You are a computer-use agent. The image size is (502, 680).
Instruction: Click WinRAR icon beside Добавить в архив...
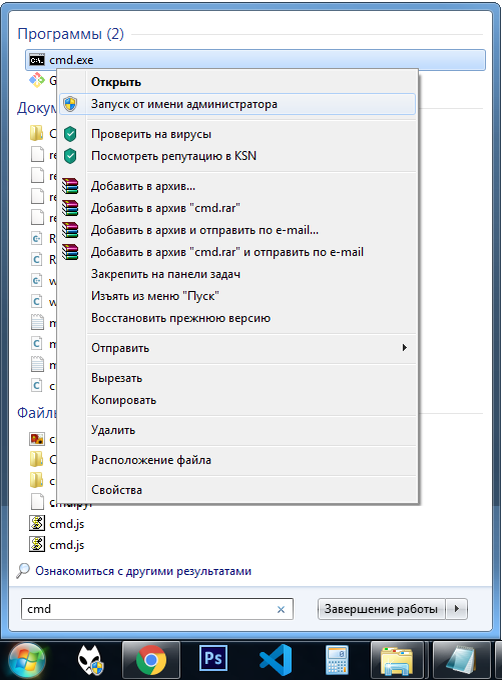[70, 186]
